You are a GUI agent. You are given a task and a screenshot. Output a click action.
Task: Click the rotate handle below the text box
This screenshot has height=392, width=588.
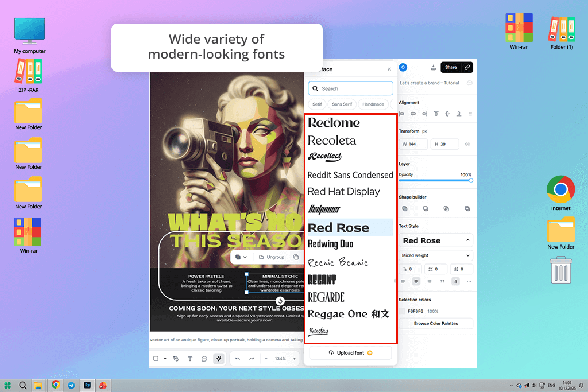280,301
